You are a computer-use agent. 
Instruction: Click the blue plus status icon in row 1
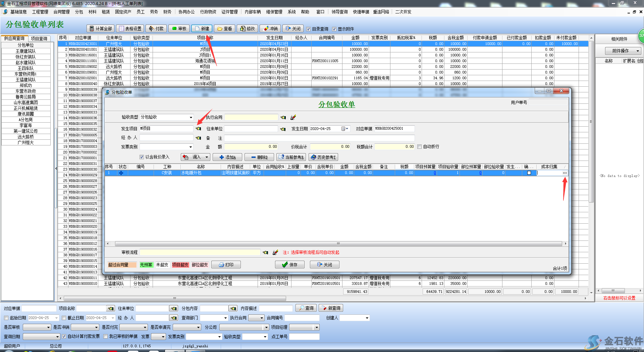121,173
